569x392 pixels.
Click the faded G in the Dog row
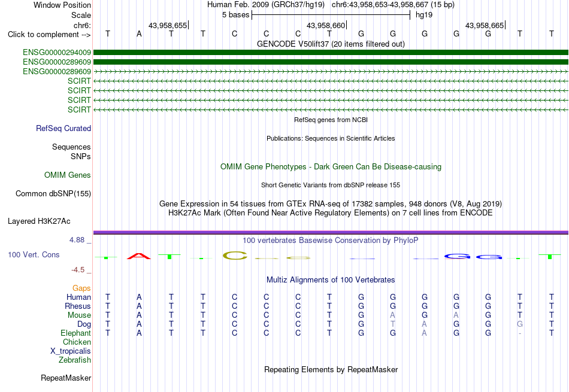520,324
